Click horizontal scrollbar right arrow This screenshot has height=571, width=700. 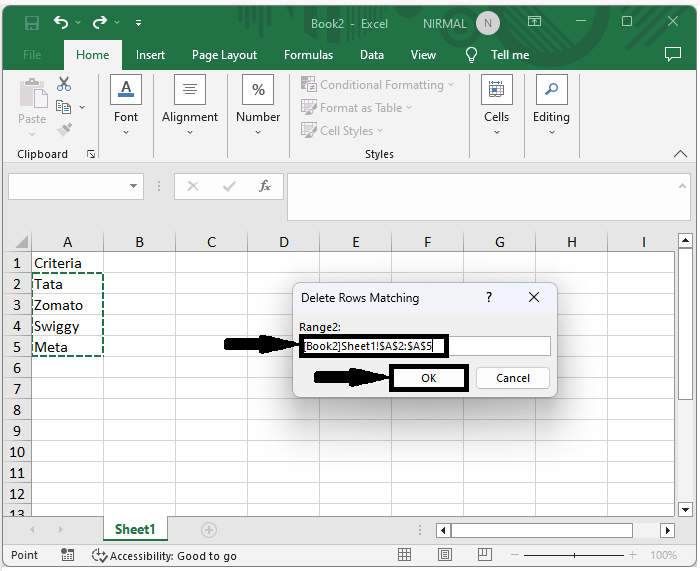click(x=667, y=530)
